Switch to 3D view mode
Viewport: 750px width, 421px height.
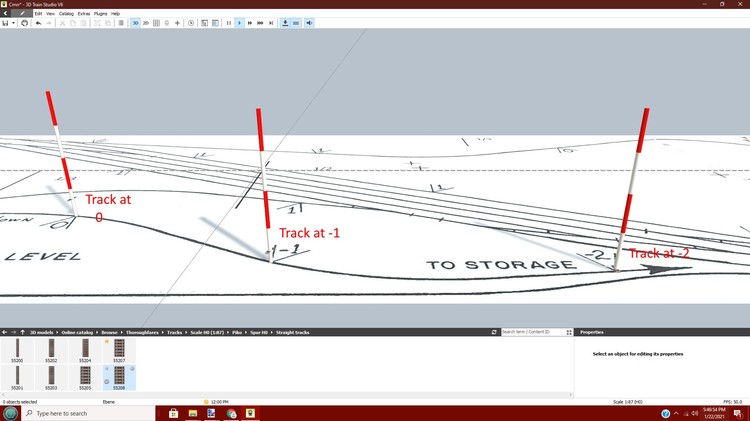[x=135, y=22]
